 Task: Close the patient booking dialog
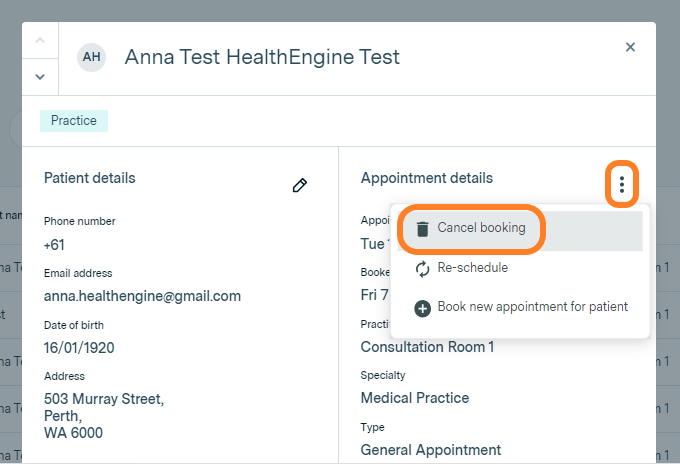(x=630, y=47)
